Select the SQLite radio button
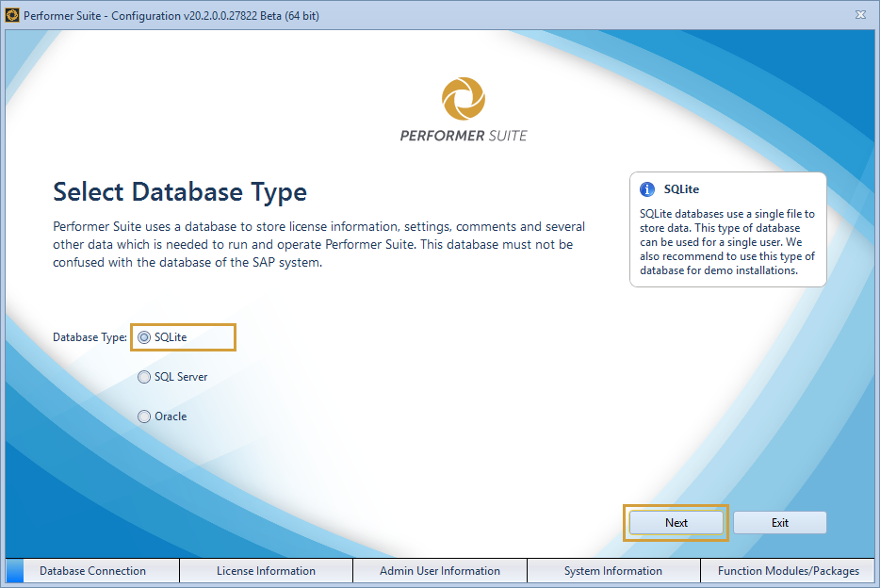The height and width of the screenshot is (588, 880). click(x=144, y=336)
